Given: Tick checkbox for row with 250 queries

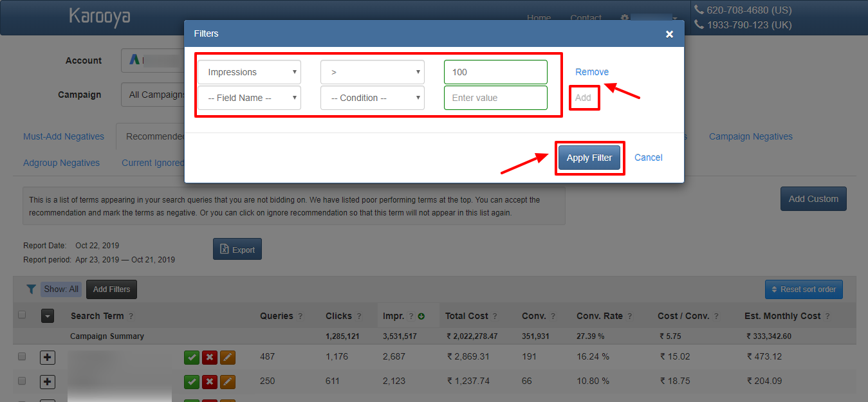Looking at the screenshot, I should tap(22, 381).
